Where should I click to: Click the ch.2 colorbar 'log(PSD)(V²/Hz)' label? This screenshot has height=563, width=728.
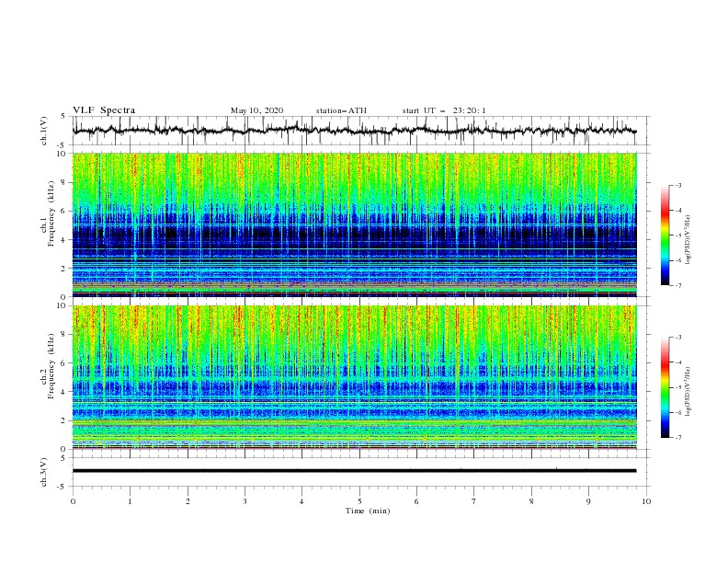(688, 392)
